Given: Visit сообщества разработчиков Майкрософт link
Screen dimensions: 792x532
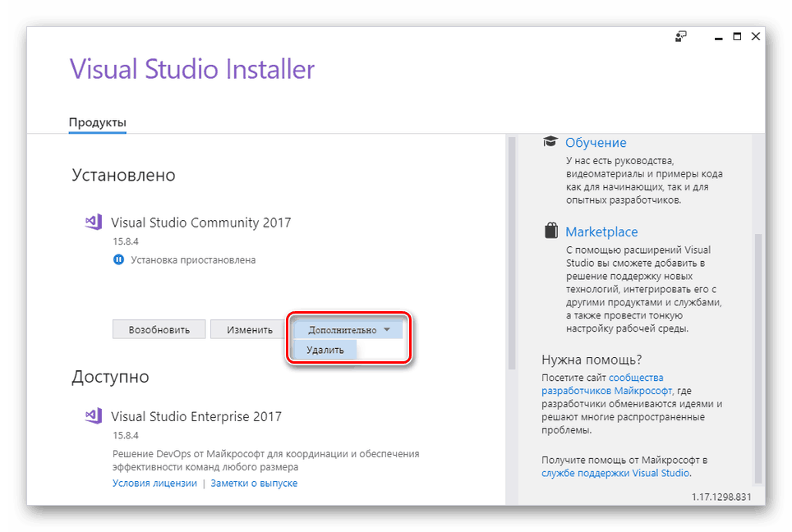Looking at the screenshot, I should pos(606,384).
